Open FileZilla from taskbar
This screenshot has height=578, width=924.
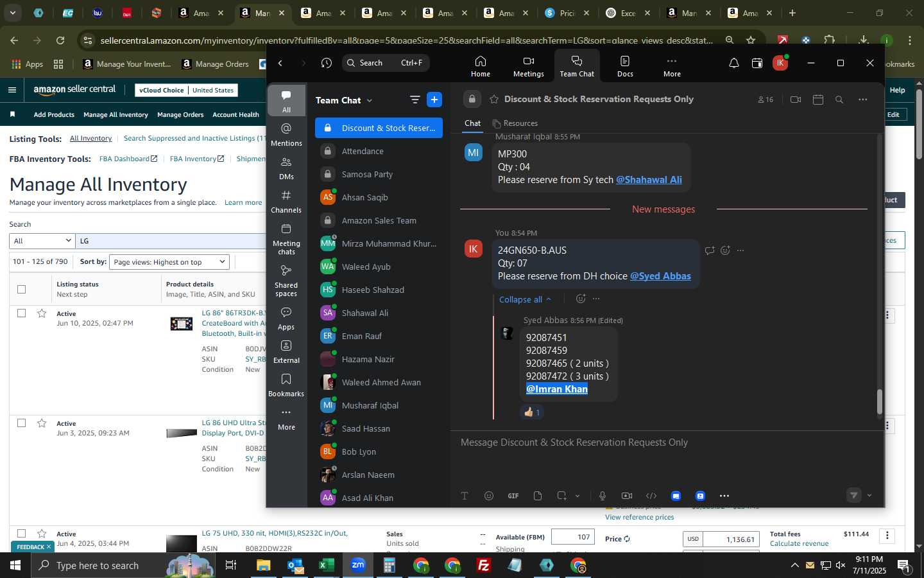click(484, 565)
